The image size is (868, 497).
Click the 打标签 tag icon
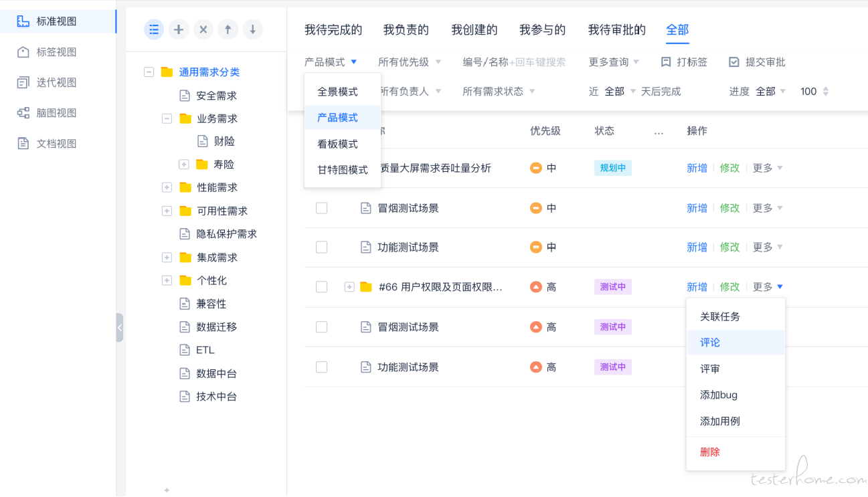[x=666, y=62]
